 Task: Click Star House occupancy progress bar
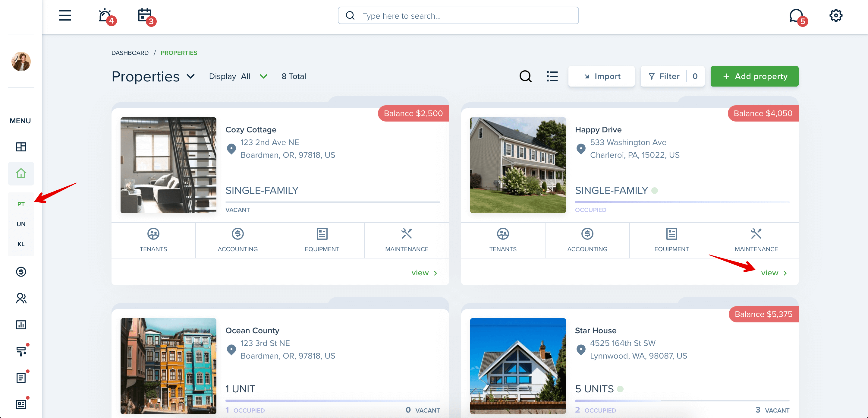pos(682,401)
